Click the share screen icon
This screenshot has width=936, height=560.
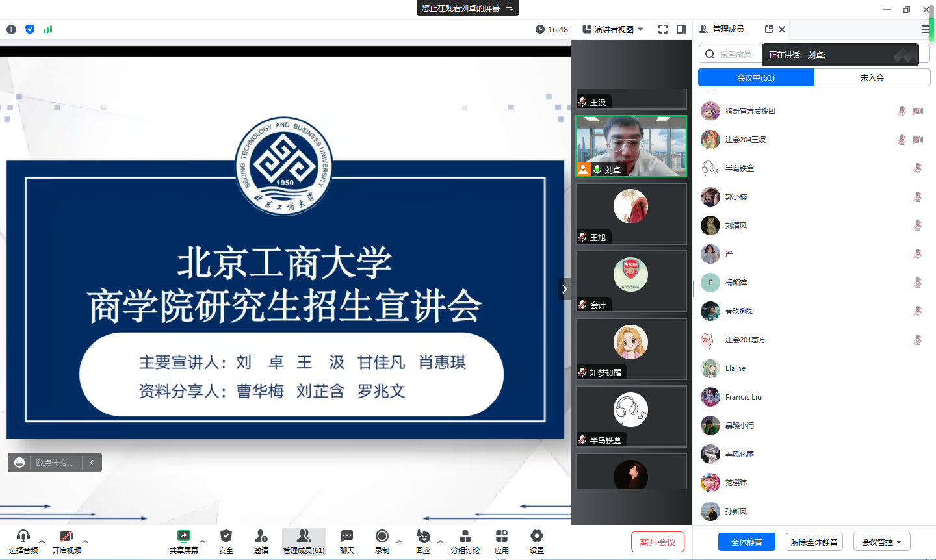(x=184, y=537)
